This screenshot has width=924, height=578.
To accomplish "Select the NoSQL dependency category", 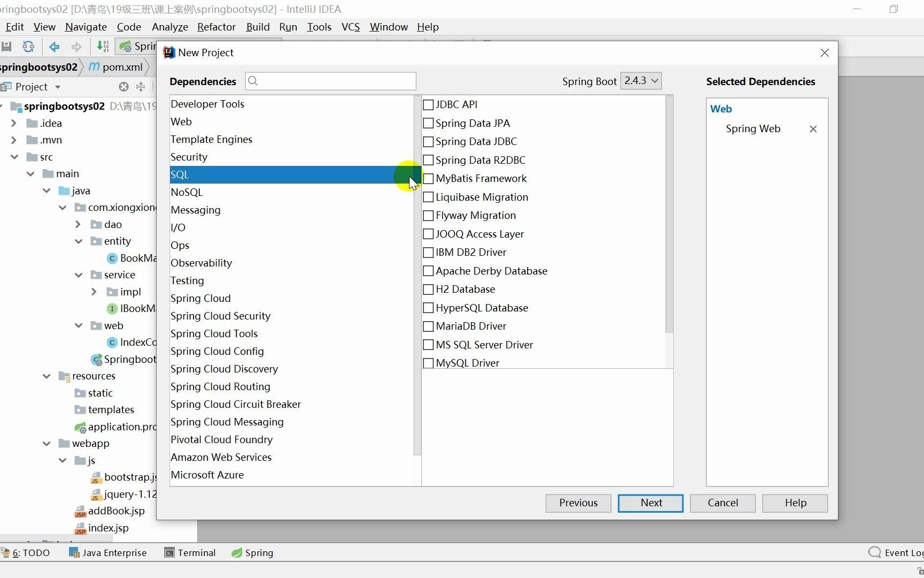I will (291, 192).
